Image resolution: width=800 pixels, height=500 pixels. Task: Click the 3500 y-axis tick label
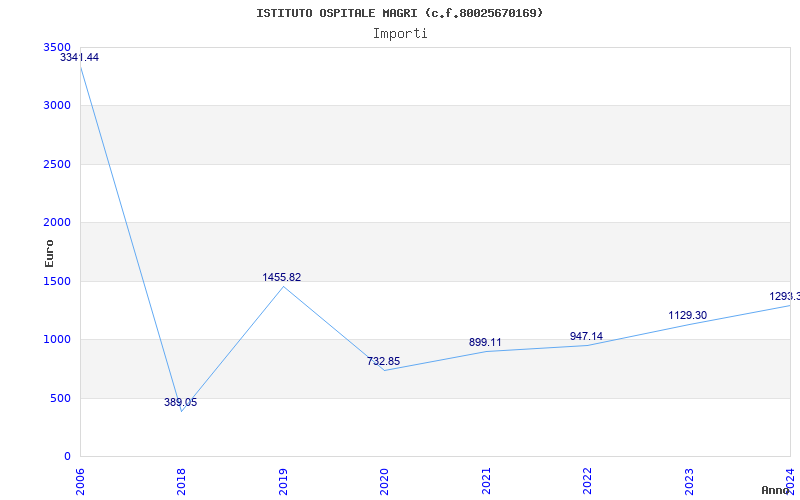point(57,47)
